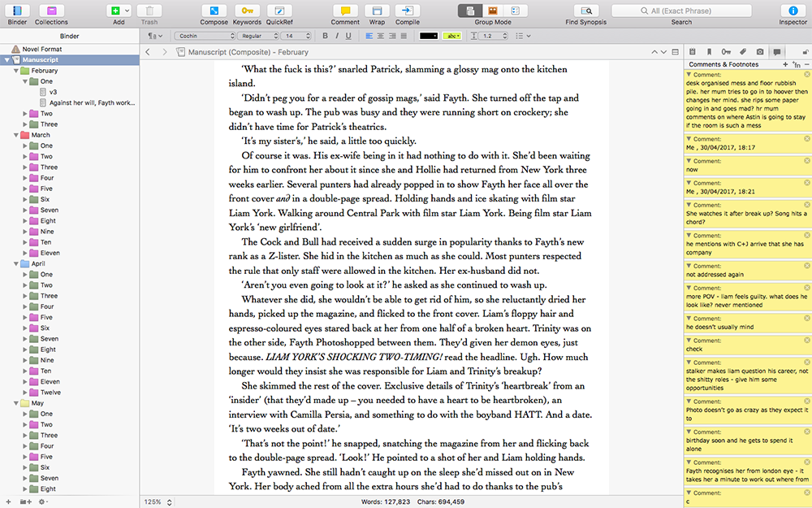Split the editor using header split icon

676,52
